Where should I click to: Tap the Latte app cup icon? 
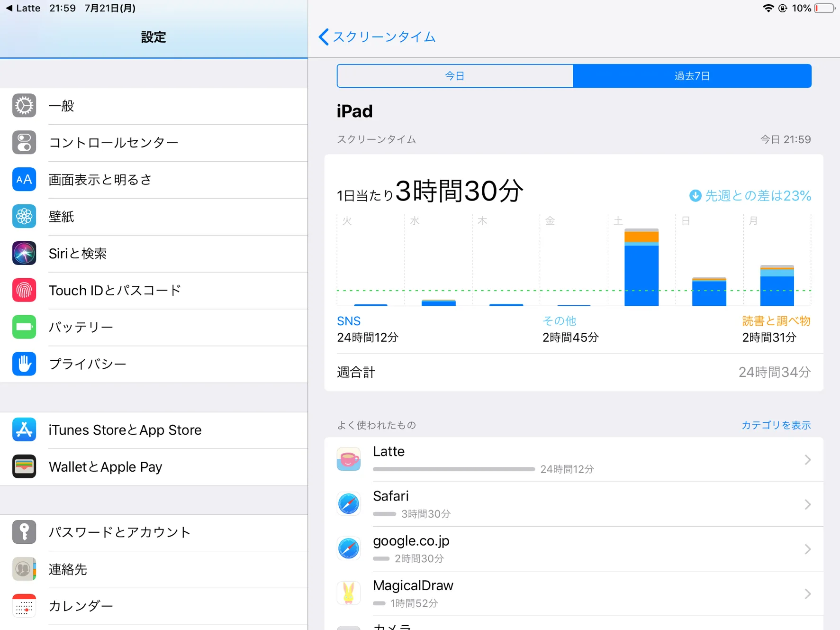pyautogui.click(x=349, y=459)
